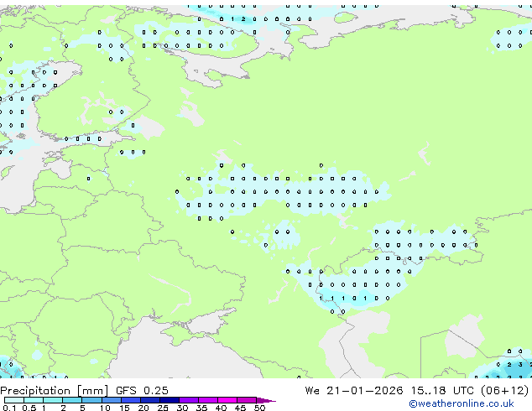
Task: Click the '15' legend scale value
Action: pyautogui.click(x=124, y=408)
